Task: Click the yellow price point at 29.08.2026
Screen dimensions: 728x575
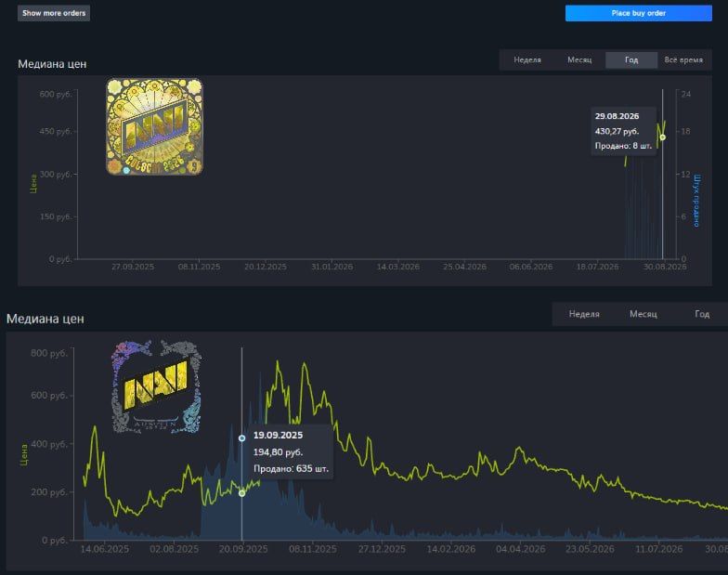Action: click(663, 137)
